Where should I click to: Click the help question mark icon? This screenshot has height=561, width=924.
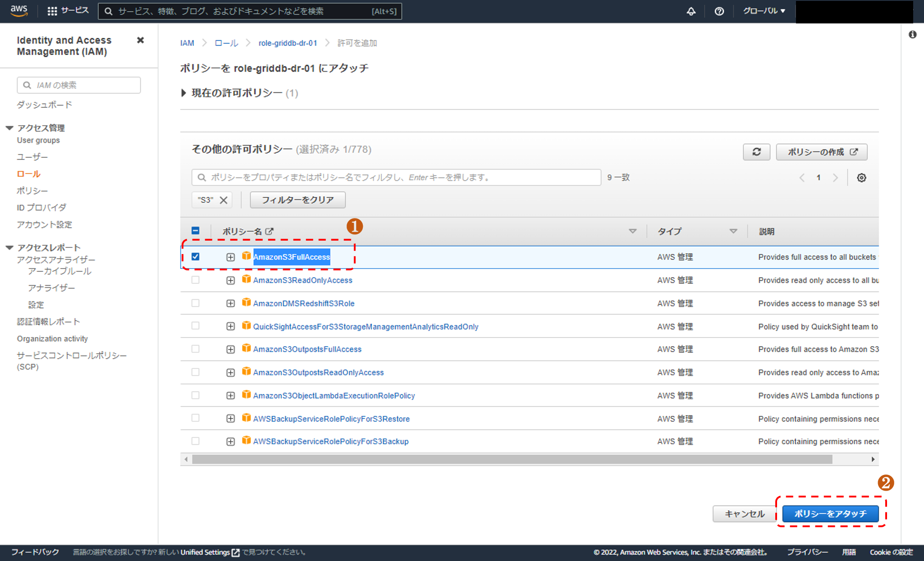point(719,11)
